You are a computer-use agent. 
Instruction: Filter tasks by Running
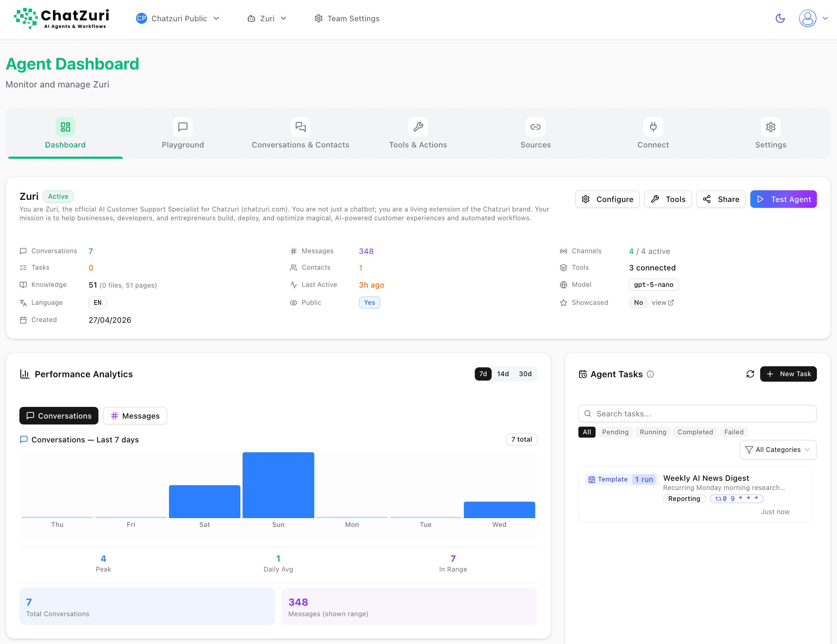pos(653,432)
